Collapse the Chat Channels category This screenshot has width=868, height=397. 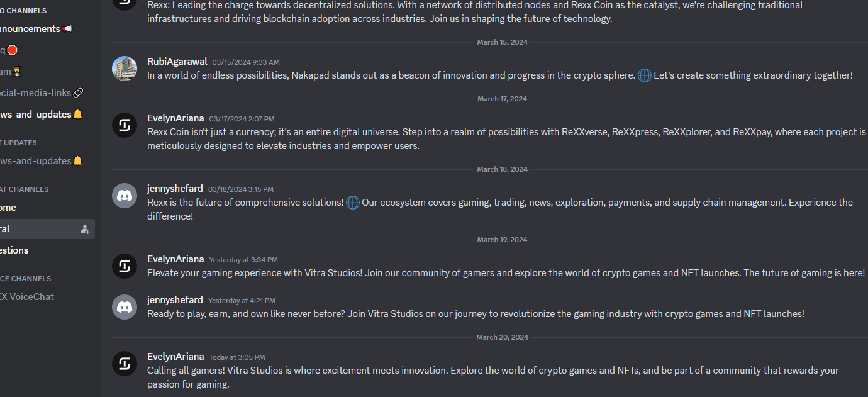25,189
